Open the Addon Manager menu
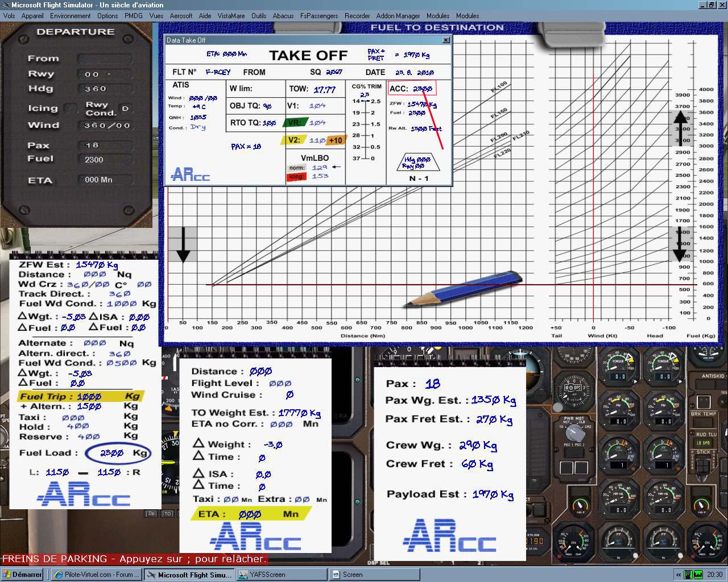Viewport: 728px width, 582px height. [398, 16]
